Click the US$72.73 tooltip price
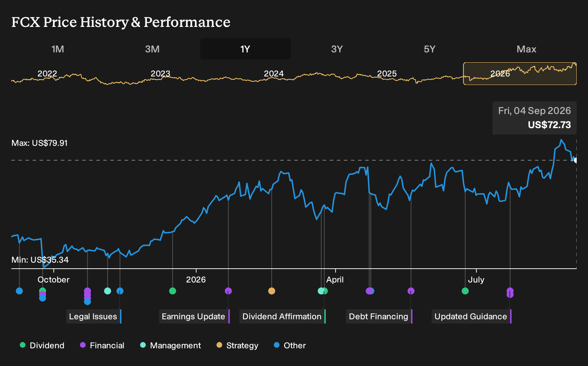Screen dimensions: 588x366 coord(549,125)
